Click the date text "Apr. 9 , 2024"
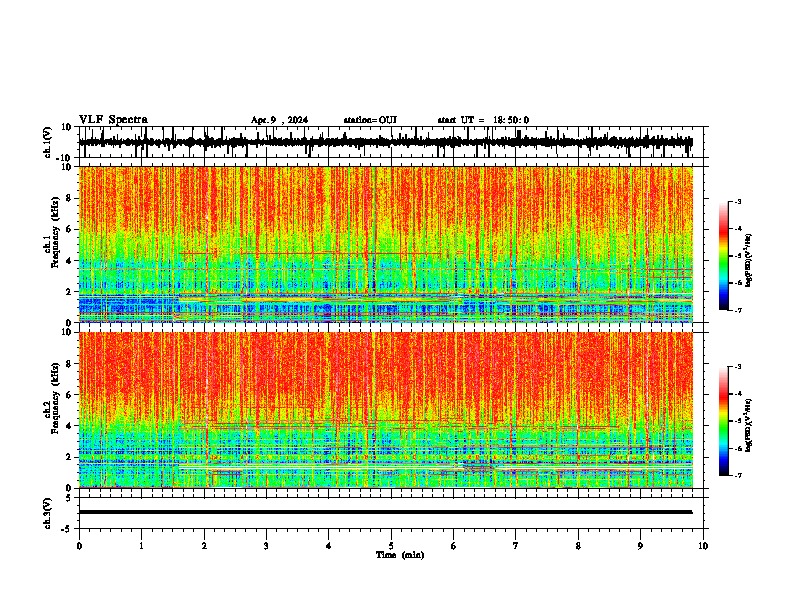Screen dimensions: 792x612 pyautogui.click(x=279, y=120)
